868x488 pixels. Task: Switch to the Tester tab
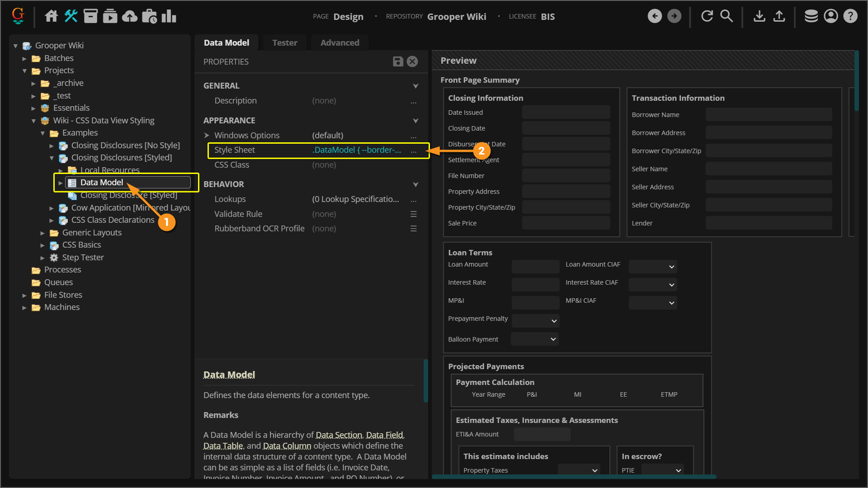tap(284, 43)
